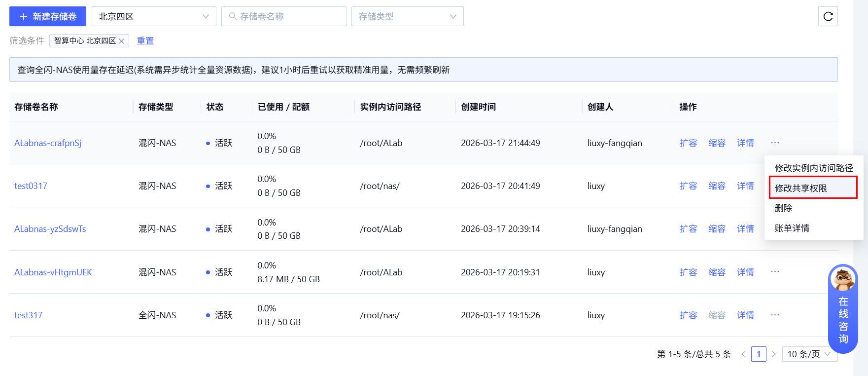868x376 pixels.
Task: Go to next page arrow
Action: coord(773,354)
